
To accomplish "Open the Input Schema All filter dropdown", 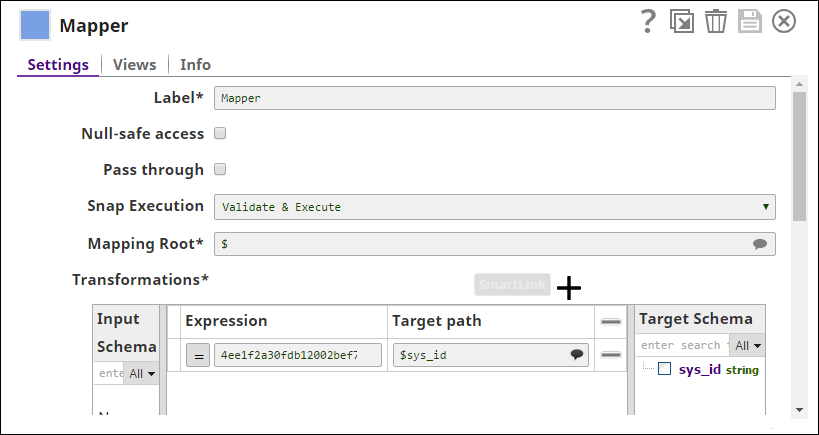I will 142,373.
